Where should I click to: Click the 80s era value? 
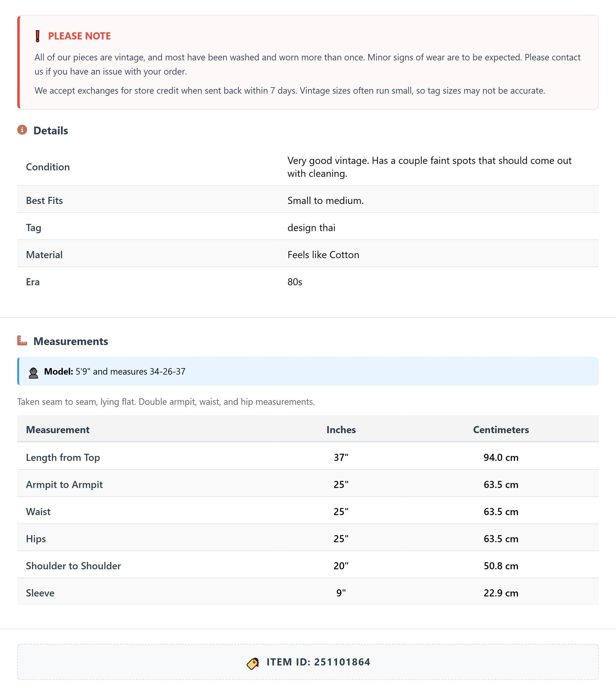(x=295, y=282)
